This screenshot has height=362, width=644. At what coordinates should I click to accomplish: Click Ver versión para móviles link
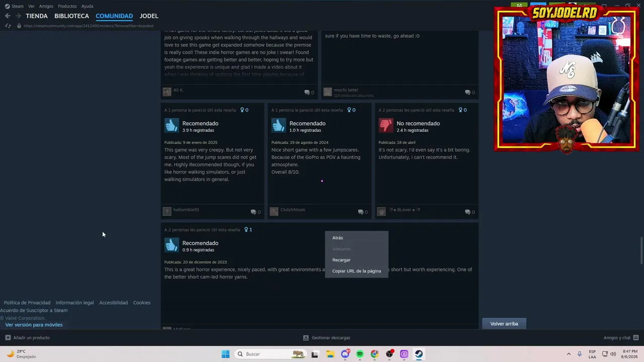(34, 325)
